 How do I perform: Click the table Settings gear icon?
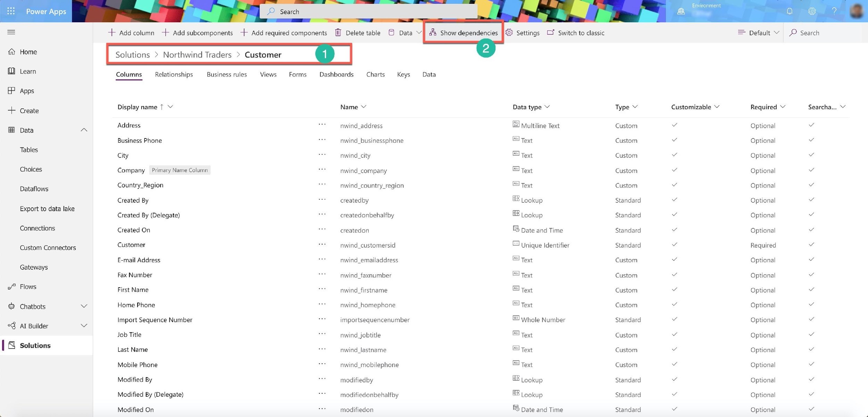[509, 32]
